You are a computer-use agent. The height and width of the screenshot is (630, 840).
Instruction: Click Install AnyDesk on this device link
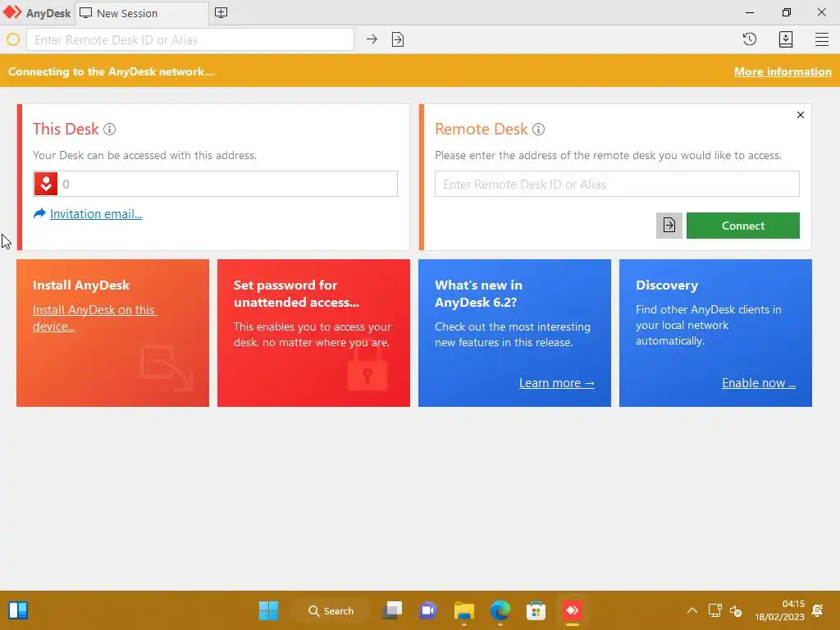pos(94,317)
